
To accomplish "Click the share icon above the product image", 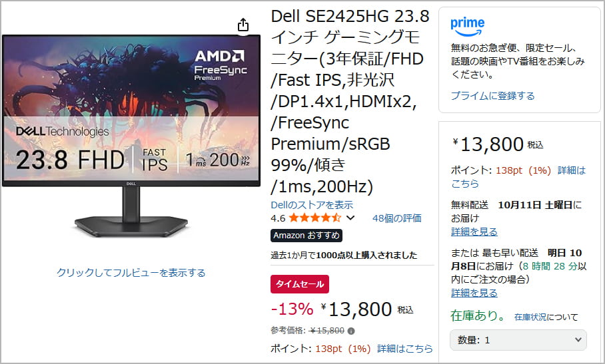I will pyautogui.click(x=243, y=25).
